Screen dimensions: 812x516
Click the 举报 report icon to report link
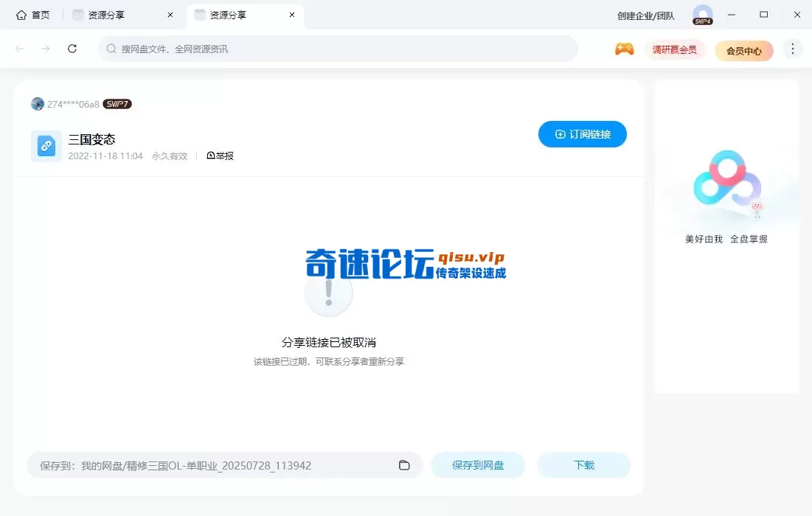219,156
